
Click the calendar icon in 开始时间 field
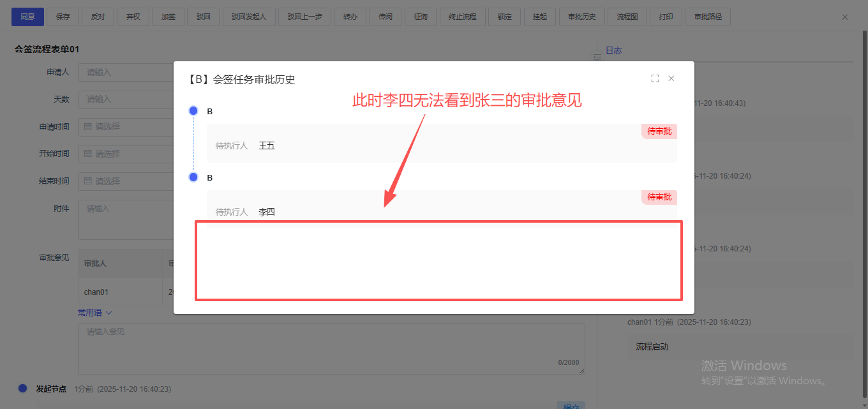click(87, 154)
